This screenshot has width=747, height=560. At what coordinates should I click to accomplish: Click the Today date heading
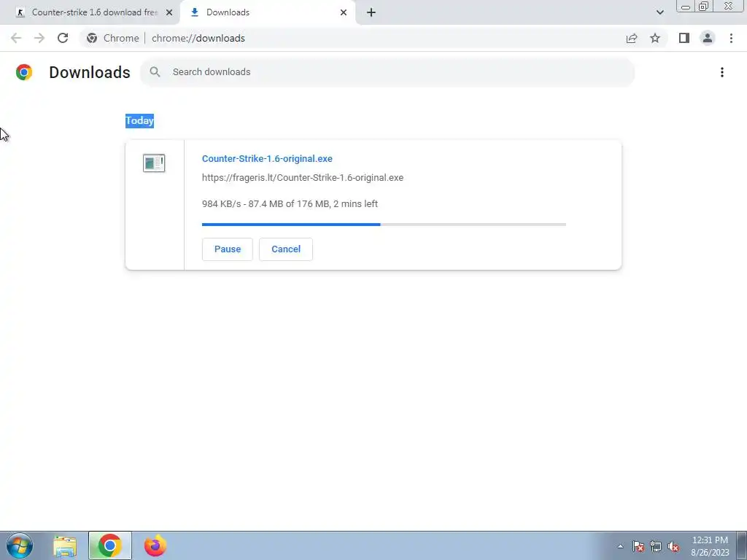(139, 120)
